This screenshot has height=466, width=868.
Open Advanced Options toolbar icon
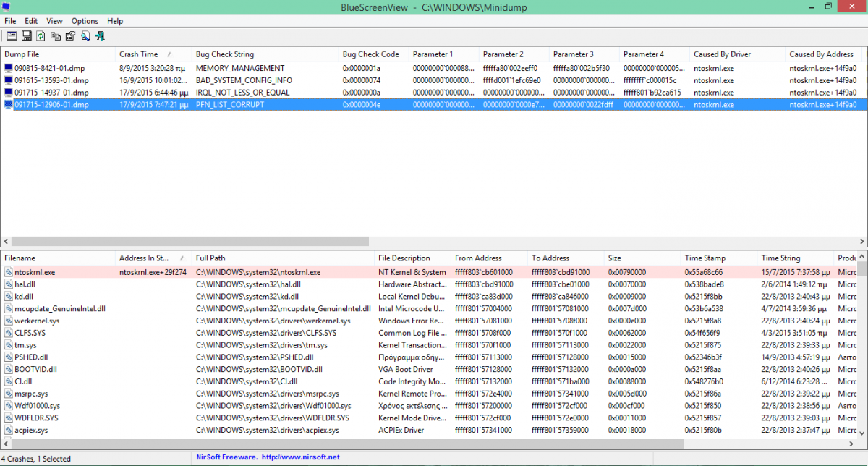click(x=12, y=35)
